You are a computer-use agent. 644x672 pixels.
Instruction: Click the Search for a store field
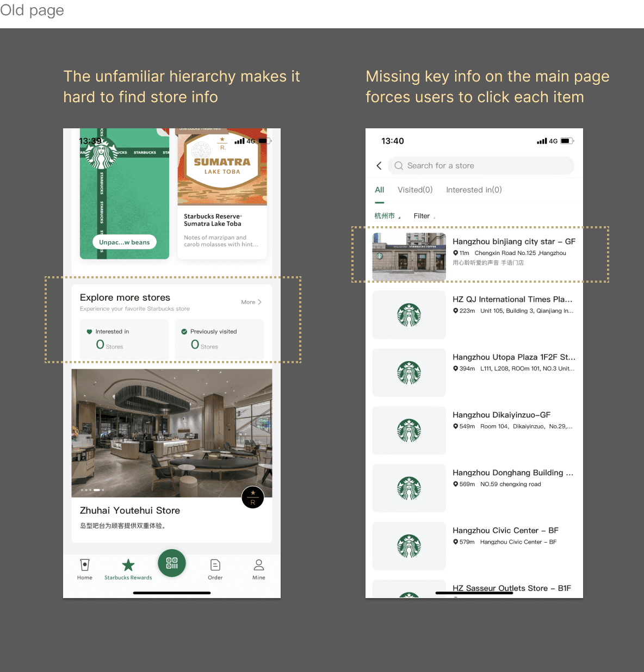[x=481, y=166]
